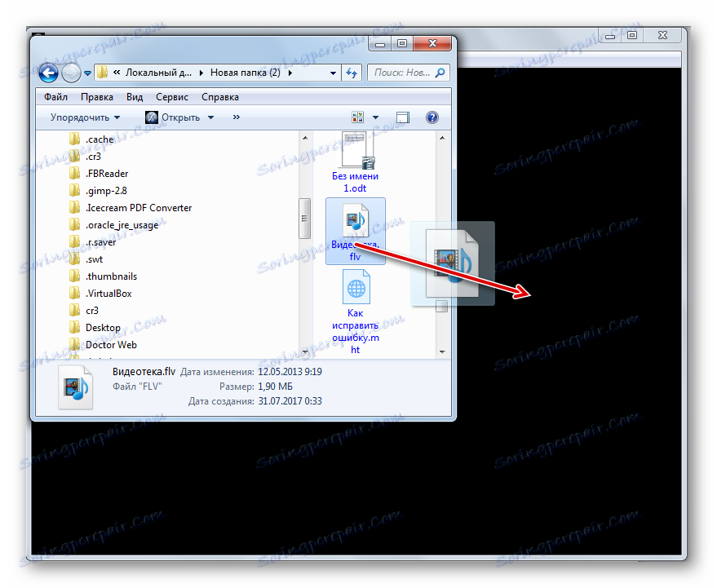Click file list scroll up arrow
The width and height of the screenshot is (717, 588).
click(442, 138)
